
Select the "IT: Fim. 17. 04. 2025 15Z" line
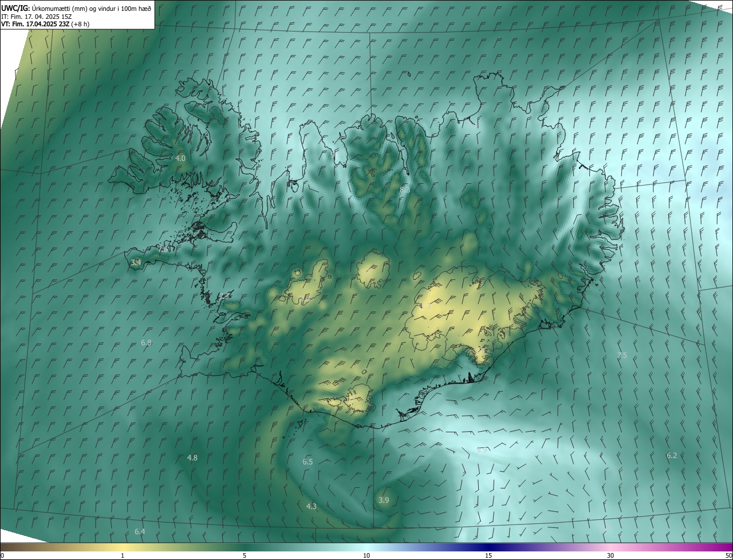(x=36, y=17)
